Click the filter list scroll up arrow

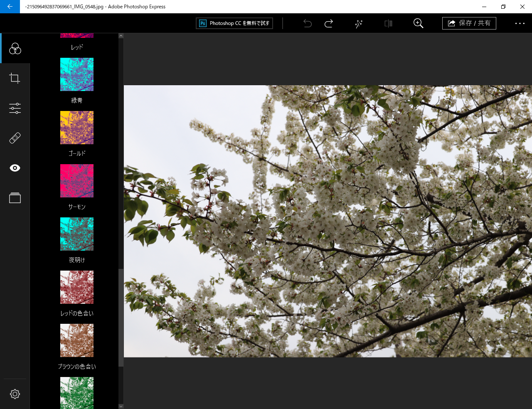(x=121, y=36)
